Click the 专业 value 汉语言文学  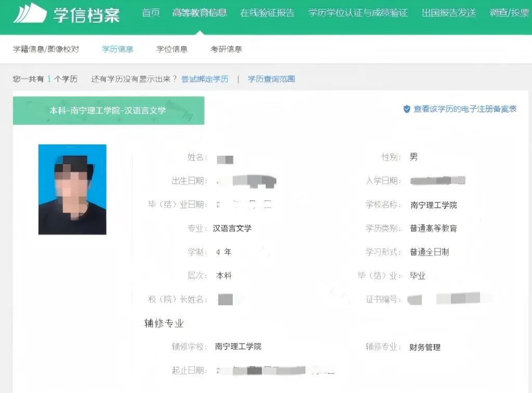232,228
